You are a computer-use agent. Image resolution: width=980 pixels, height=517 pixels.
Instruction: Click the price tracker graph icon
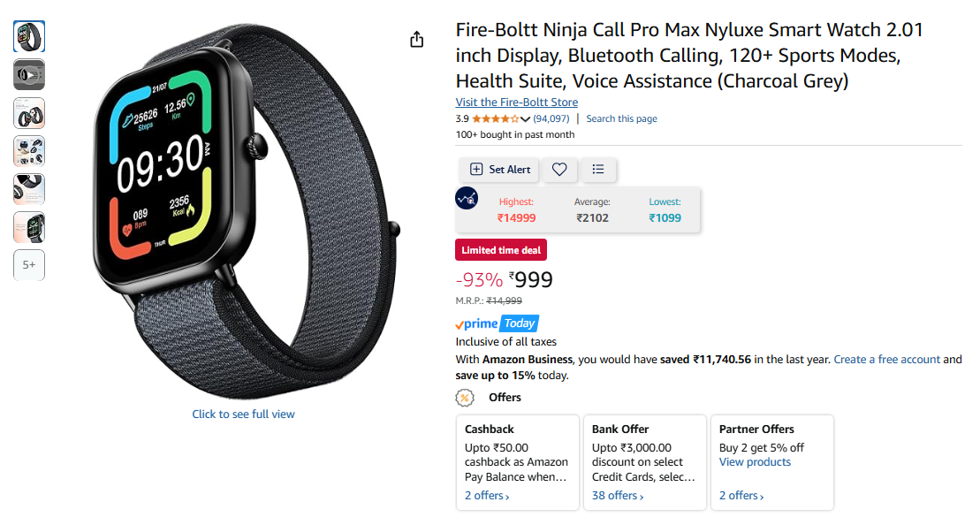[x=467, y=199]
